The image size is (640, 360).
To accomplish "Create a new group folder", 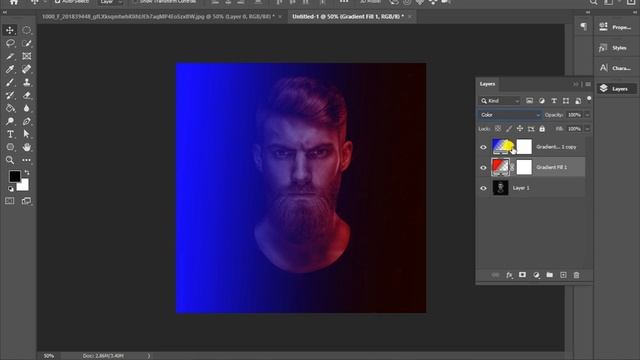I will (x=549, y=275).
